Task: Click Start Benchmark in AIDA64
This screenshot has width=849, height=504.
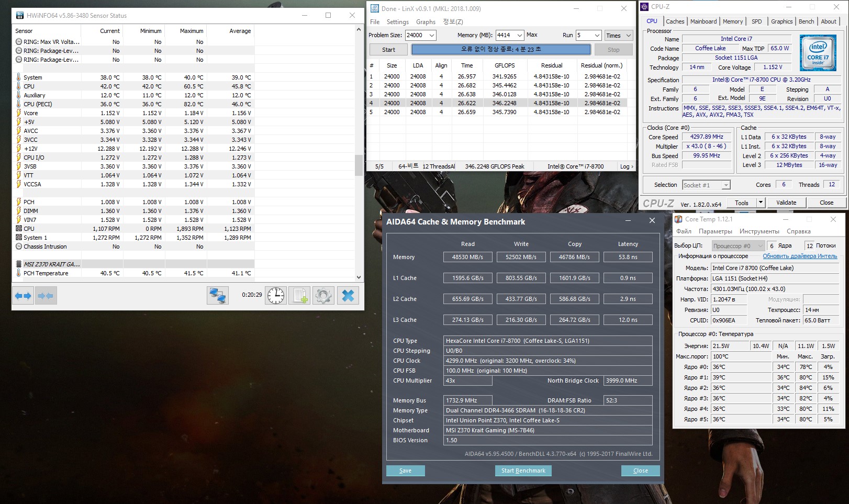Action: [523, 471]
